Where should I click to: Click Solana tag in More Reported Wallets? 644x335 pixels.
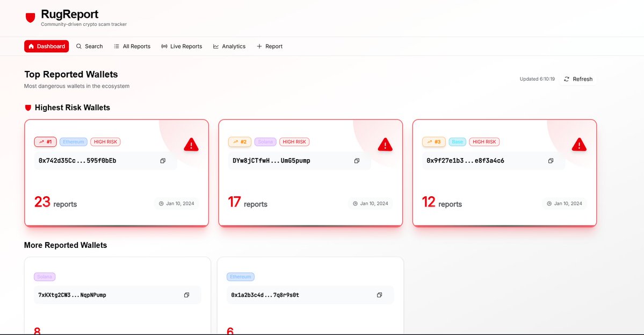tap(45, 277)
